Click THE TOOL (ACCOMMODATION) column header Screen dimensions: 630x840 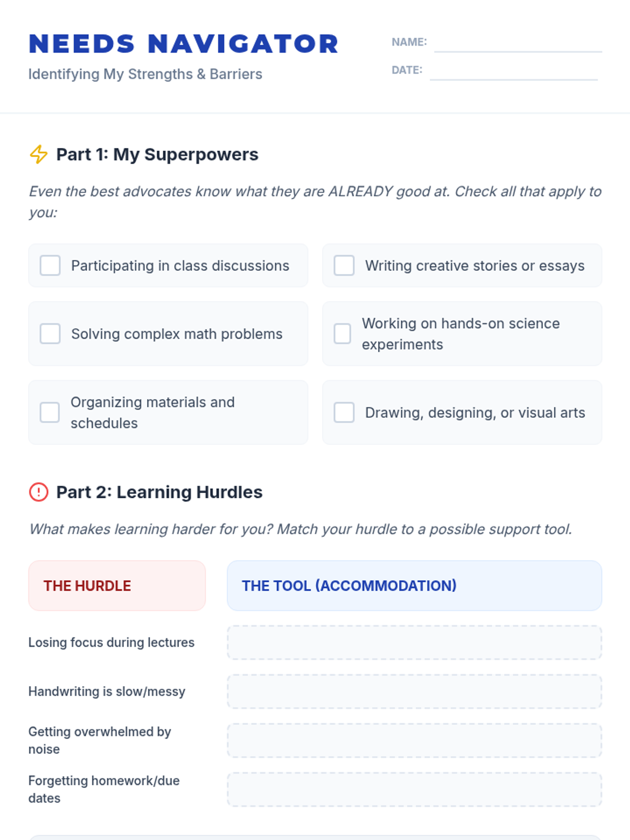(415, 586)
